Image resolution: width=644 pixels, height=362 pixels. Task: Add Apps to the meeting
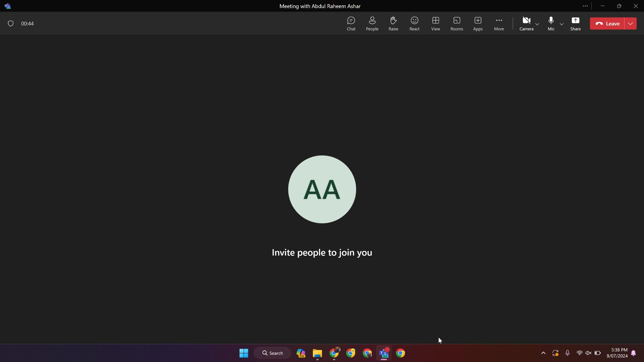pos(478,24)
